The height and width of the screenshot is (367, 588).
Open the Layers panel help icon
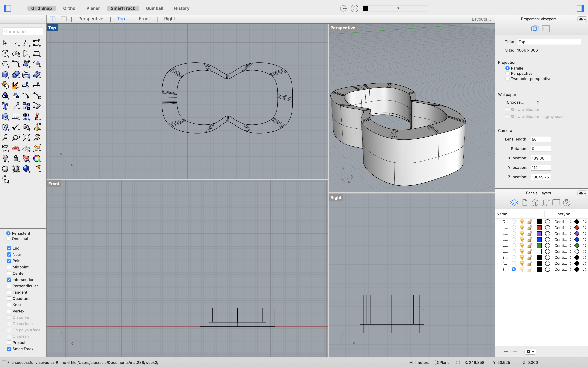pos(567,202)
